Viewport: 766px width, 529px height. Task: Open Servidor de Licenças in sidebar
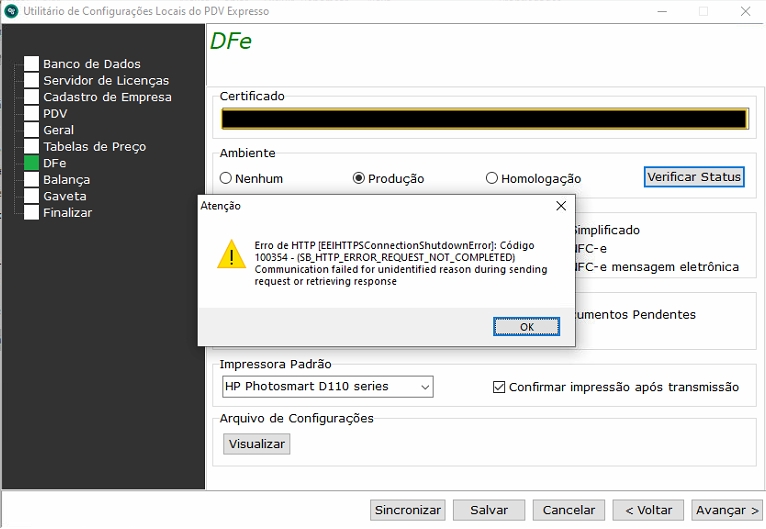[x=106, y=81]
